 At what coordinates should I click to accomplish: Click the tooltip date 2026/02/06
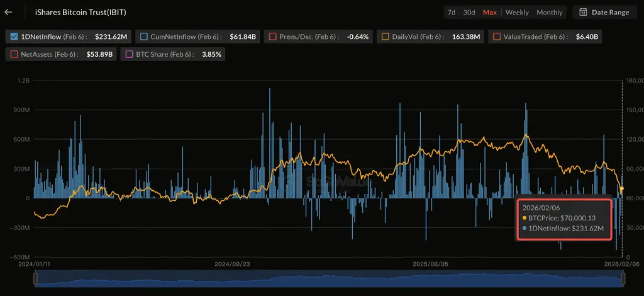pyautogui.click(x=541, y=208)
